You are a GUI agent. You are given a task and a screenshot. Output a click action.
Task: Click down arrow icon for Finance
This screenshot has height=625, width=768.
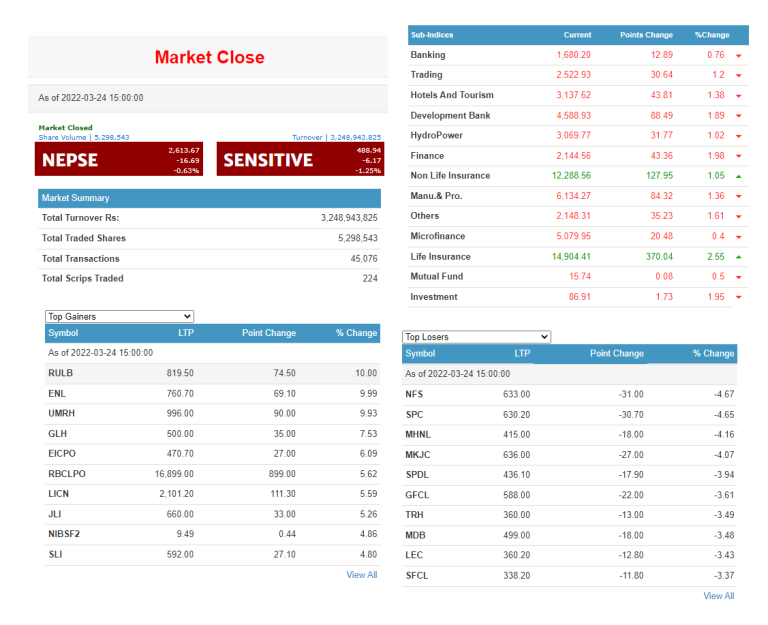(x=739, y=156)
